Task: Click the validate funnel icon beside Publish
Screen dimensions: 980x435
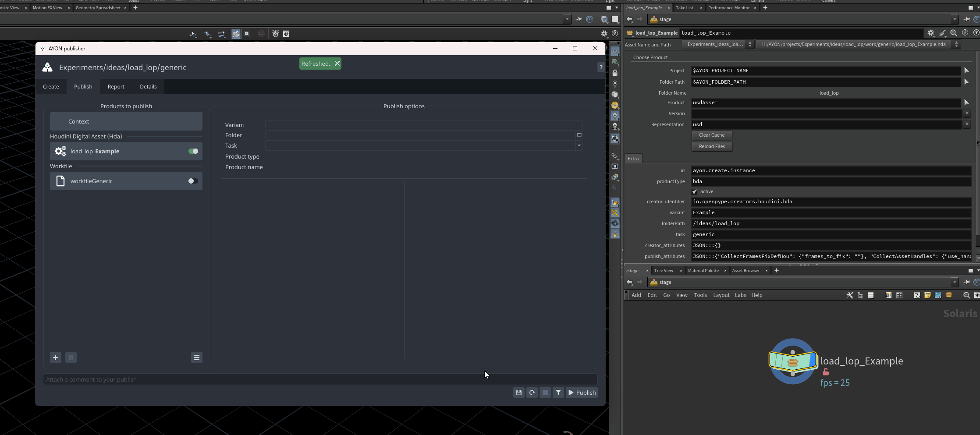Action: tap(558, 393)
